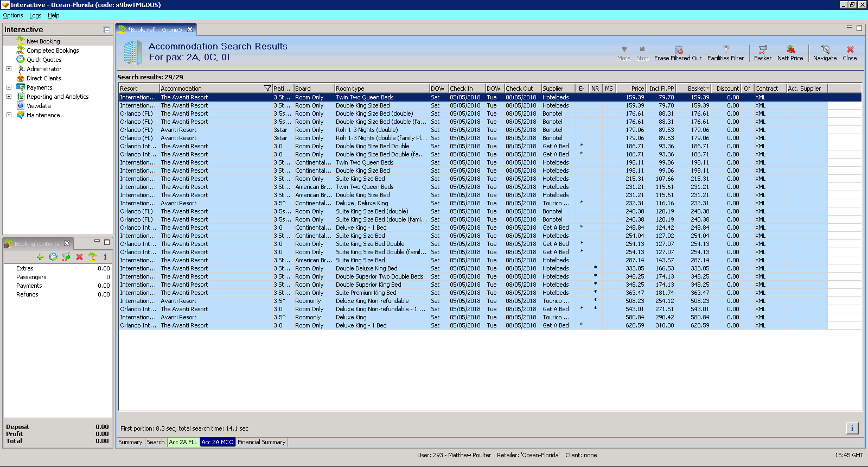Expand the Maintenance tree node
Viewport: 868px width, 467px height.
pyautogui.click(x=9, y=115)
